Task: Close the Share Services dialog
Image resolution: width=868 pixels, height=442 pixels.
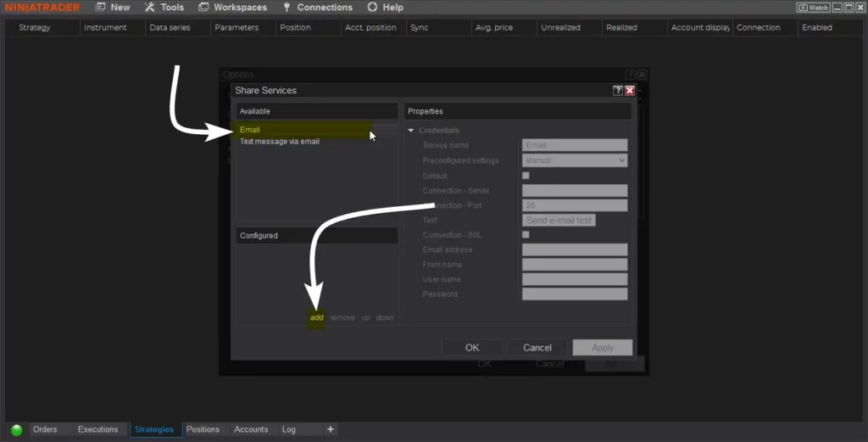Action: pyautogui.click(x=630, y=90)
